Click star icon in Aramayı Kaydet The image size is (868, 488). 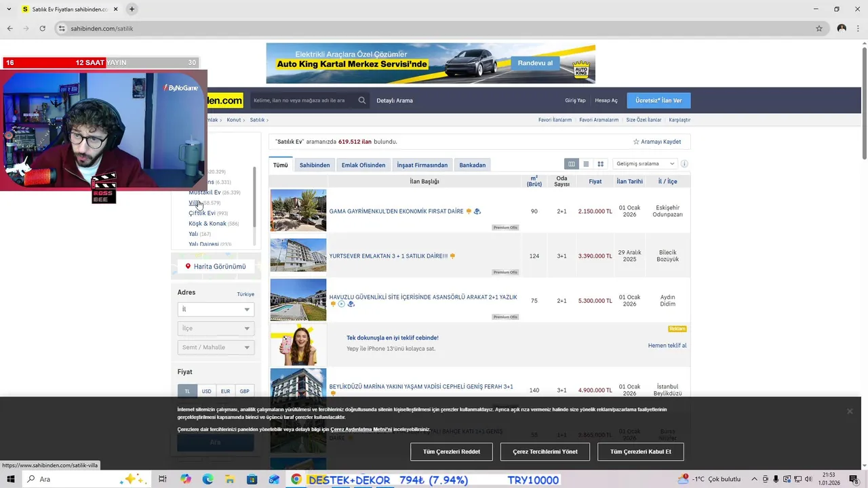[x=636, y=142]
